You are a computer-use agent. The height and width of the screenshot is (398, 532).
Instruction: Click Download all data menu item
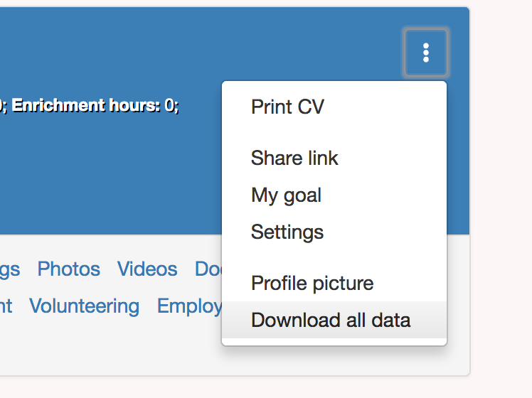[x=331, y=321]
